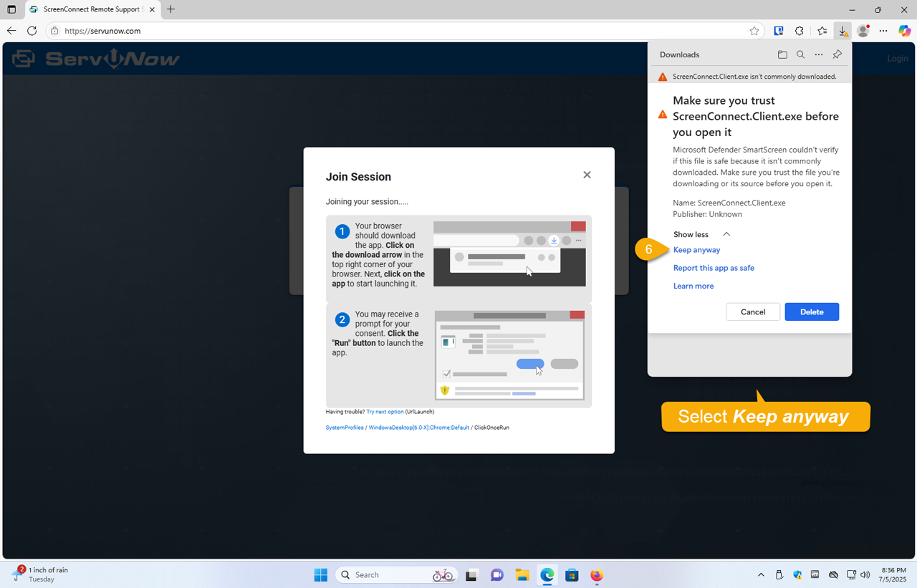Search downloads in the Downloads panel
The height and width of the screenshot is (588, 917).
tap(800, 54)
